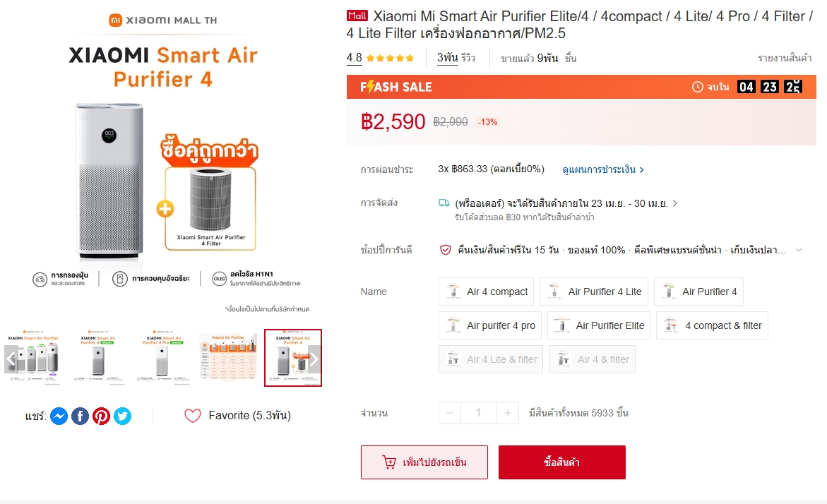Show next thumbnail with right arrow
This screenshot has width=827, height=504.
click(314, 359)
